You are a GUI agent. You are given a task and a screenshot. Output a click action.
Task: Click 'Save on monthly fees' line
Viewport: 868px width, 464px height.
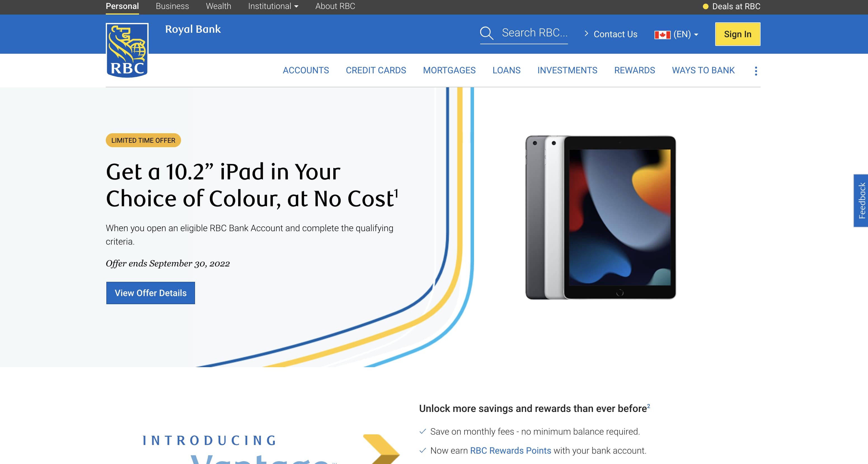535,431
